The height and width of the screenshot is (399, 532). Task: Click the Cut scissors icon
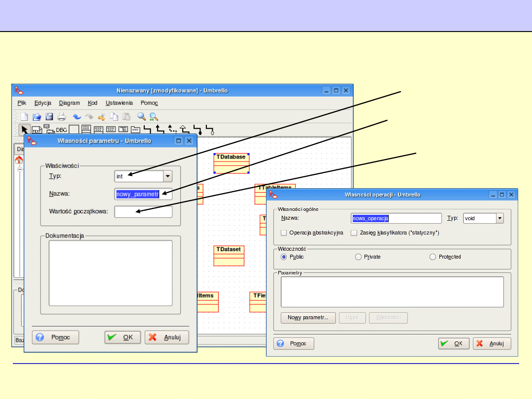pos(101,117)
